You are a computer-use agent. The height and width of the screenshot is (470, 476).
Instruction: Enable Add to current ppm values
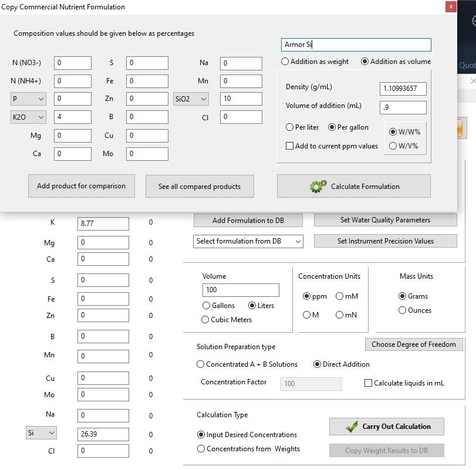[x=332, y=146]
